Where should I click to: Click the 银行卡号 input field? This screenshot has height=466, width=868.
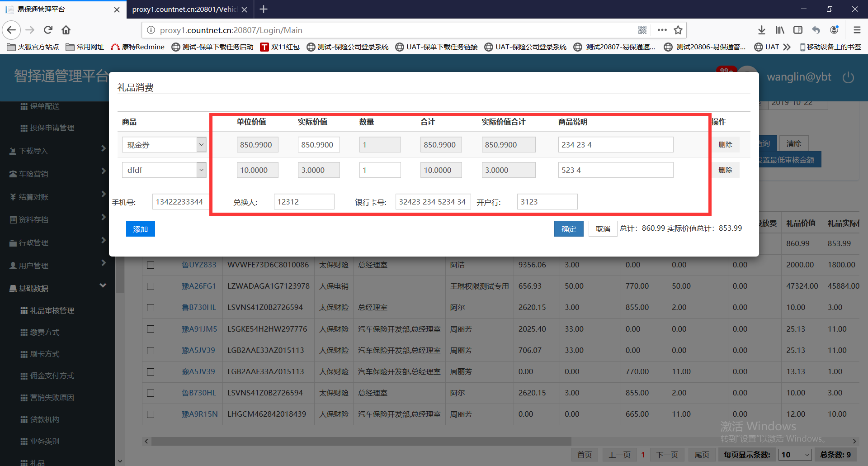[433, 202]
